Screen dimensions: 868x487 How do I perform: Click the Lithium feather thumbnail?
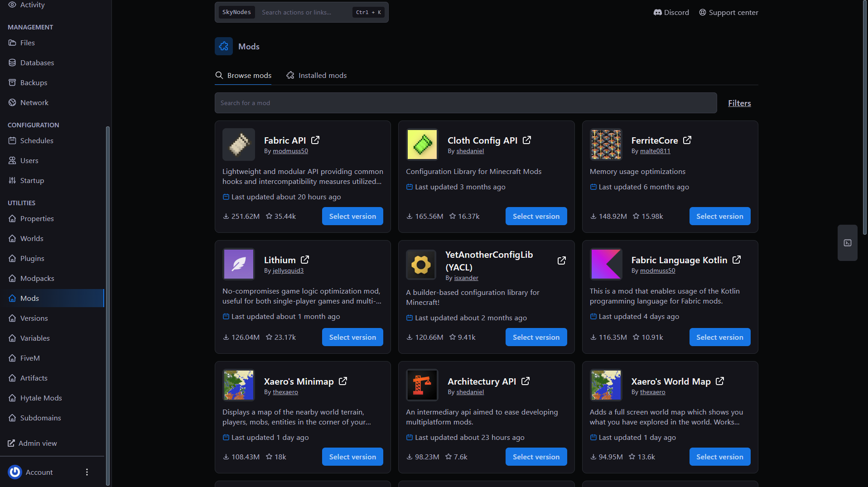pyautogui.click(x=239, y=264)
